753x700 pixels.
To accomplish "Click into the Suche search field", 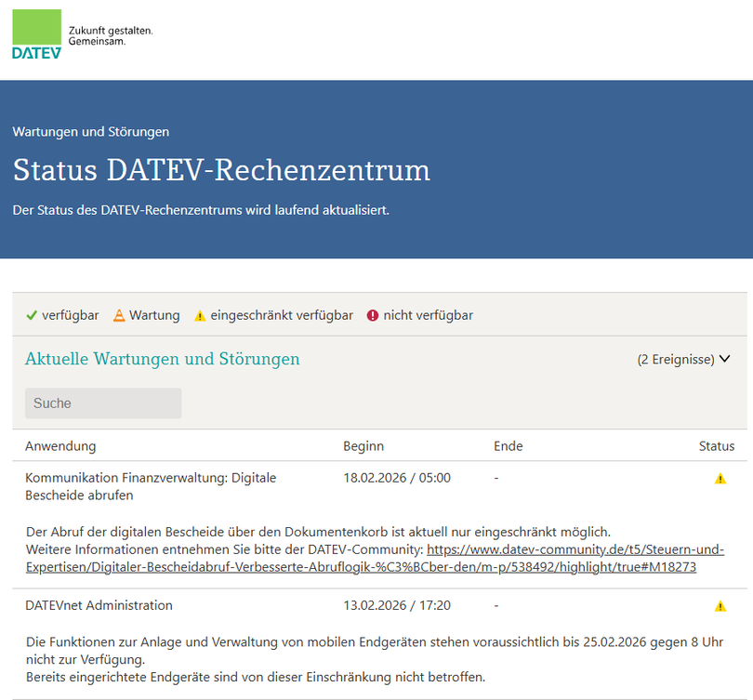I will click(103, 403).
